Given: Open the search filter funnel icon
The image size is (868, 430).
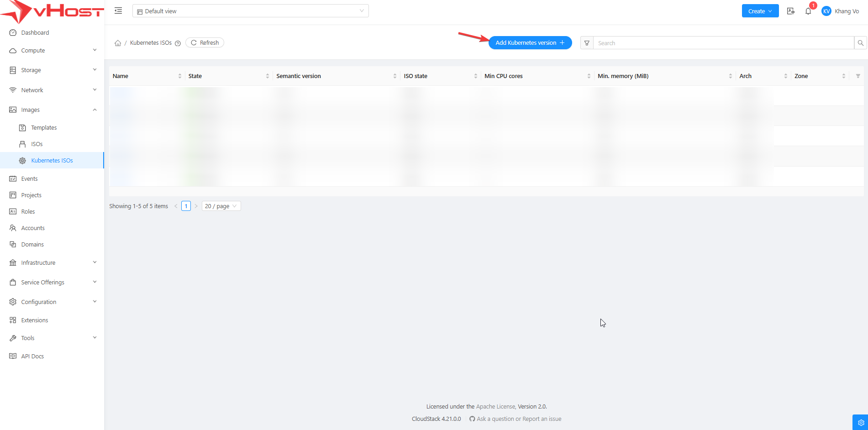Looking at the screenshot, I should (x=587, y=43).
